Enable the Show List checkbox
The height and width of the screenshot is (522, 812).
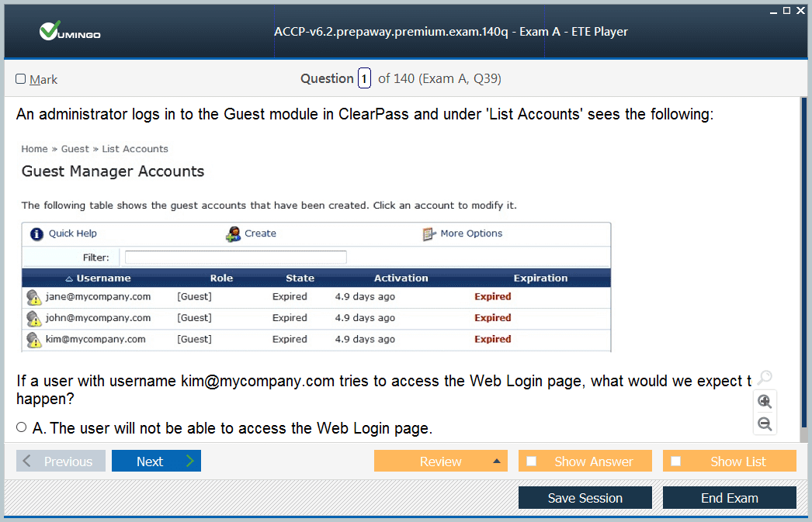coord(676,461)
